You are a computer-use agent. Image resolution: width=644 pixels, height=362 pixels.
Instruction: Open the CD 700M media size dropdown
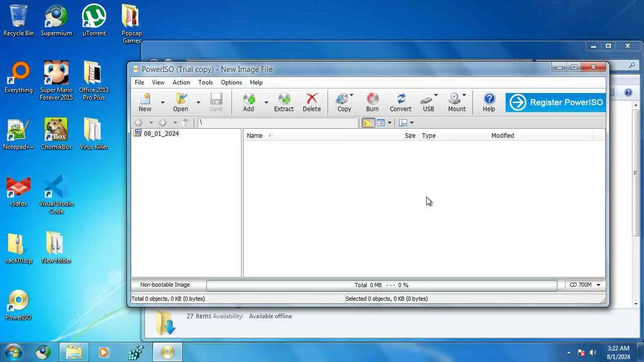(x=585, y=285)
